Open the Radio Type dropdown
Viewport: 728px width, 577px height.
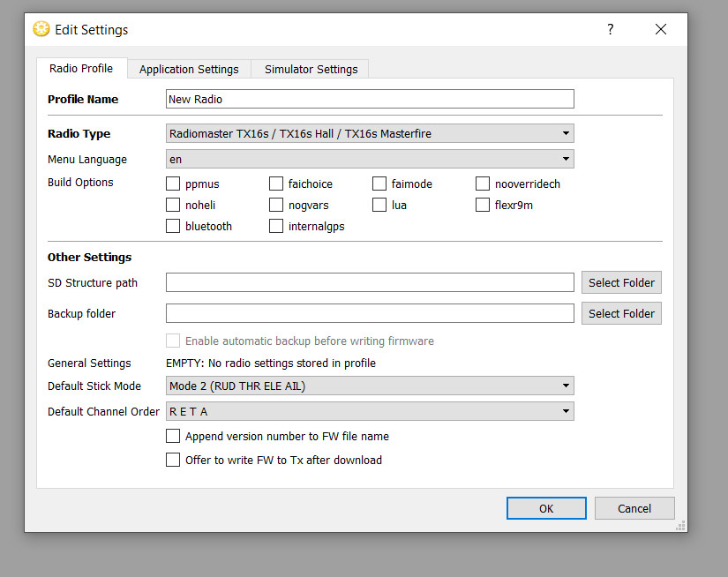[x=370, y=134]
